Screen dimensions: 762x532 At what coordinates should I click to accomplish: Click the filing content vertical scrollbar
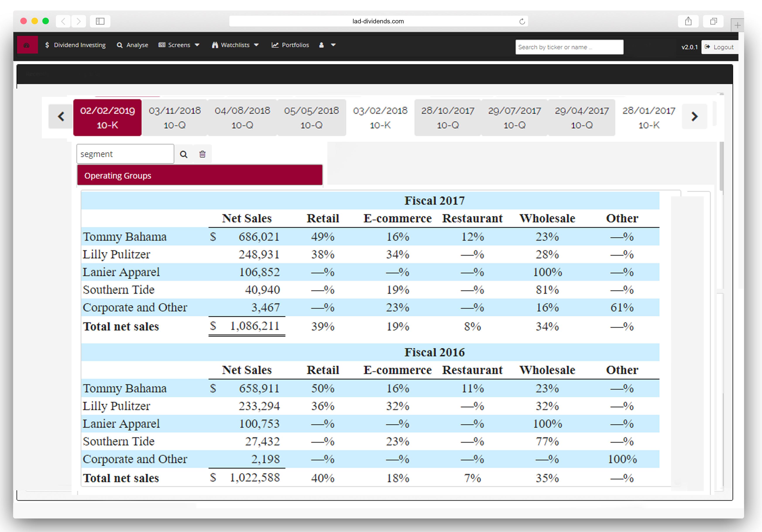(721, 166)
